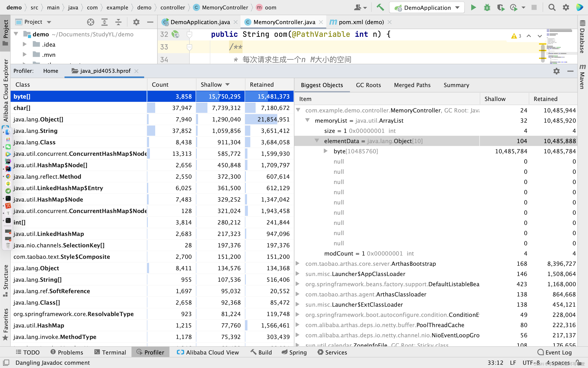Collapse the demo root folder

[16, 34]
